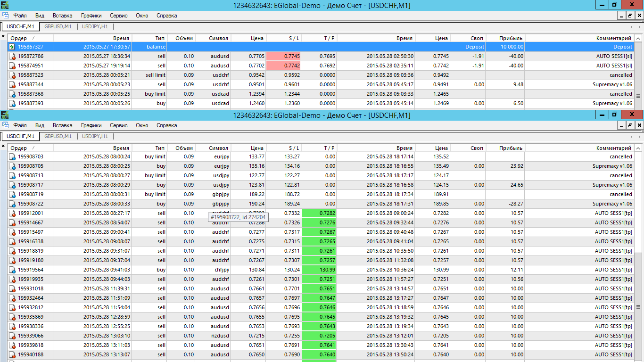Close history panel in front window with x
The image size is (644, 362).
(x=3, y=146)
